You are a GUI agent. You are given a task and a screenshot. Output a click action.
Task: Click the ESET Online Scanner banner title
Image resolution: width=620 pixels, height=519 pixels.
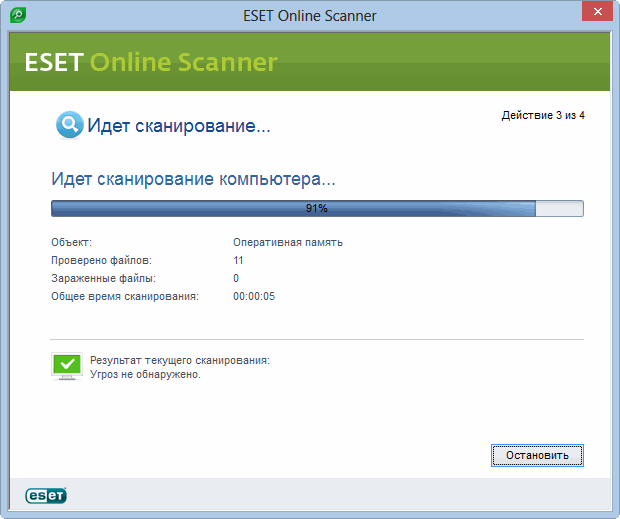(151, 62)
